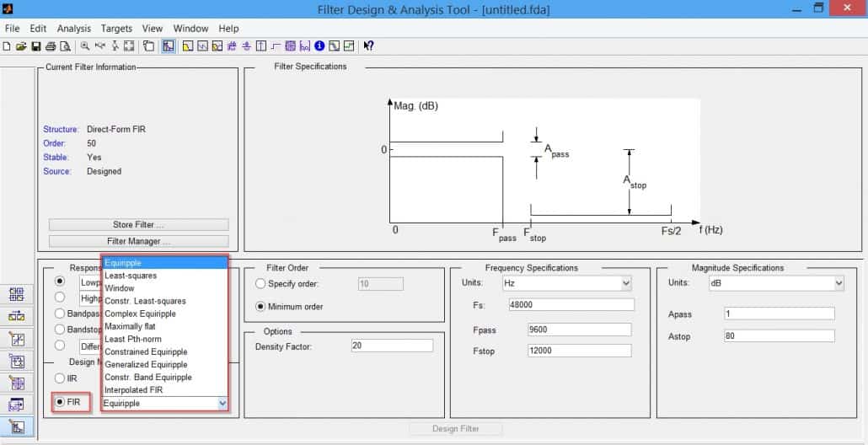This screenshot has width=868, height=445.
Task: Select the Lowpass response type radio button
Action: click(60, 281)
